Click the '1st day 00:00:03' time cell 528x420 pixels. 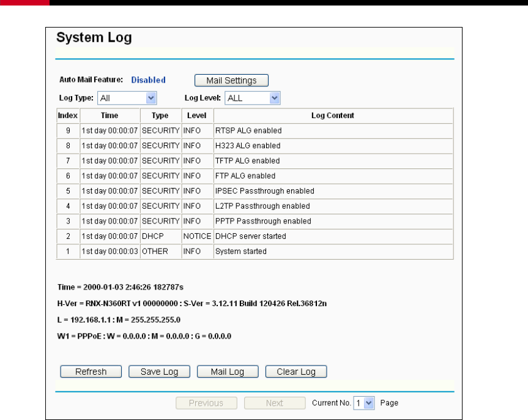110,252
